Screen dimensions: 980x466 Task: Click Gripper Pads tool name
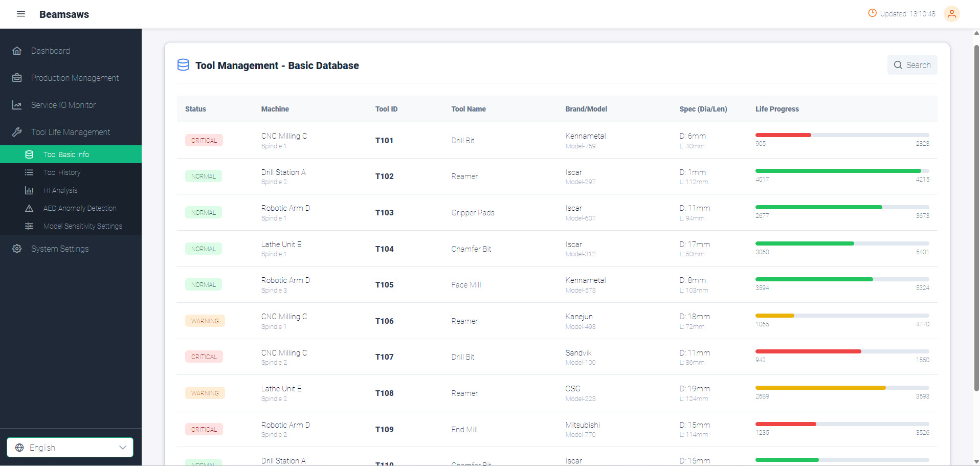pos(473,213)
